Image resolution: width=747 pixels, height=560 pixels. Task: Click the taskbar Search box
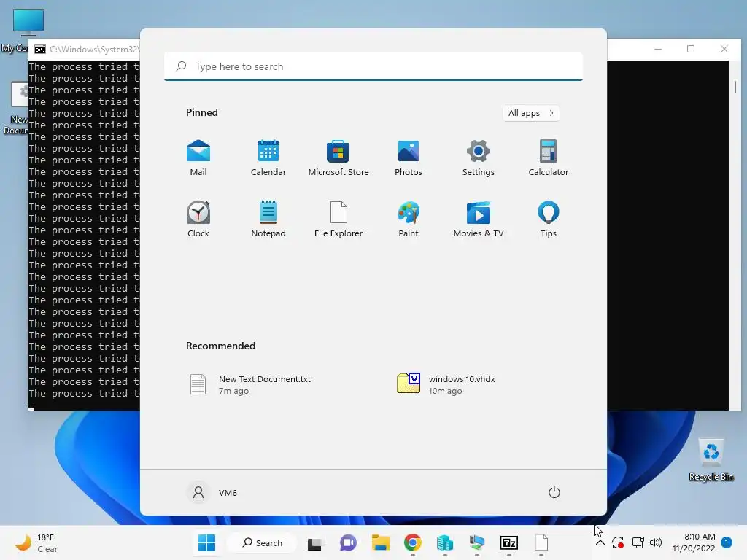pyautogui.click(x=262, y=542)
